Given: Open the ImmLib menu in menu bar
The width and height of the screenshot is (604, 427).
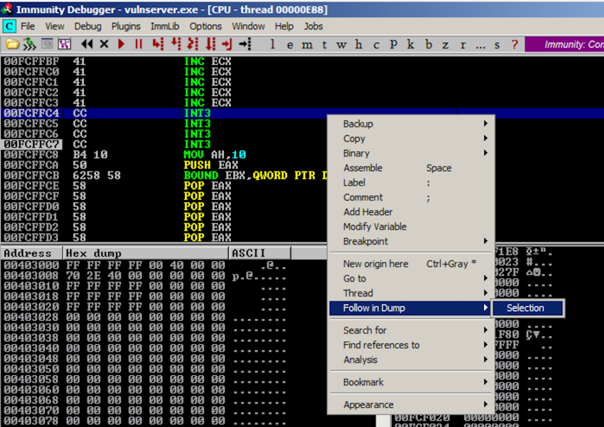Looking at the screenshot, I should click(164, 26).
